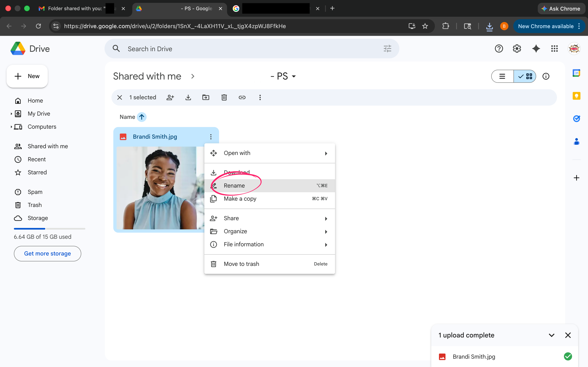
Task: Click the Move to folder toolbar icon
Action: tap(206, 97)
